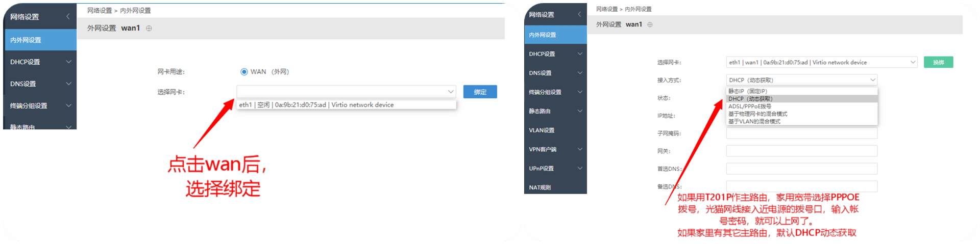Choose the eth1 | 空闲 network card option
This screenshot has height=244, width=980.
coord(316,105)
